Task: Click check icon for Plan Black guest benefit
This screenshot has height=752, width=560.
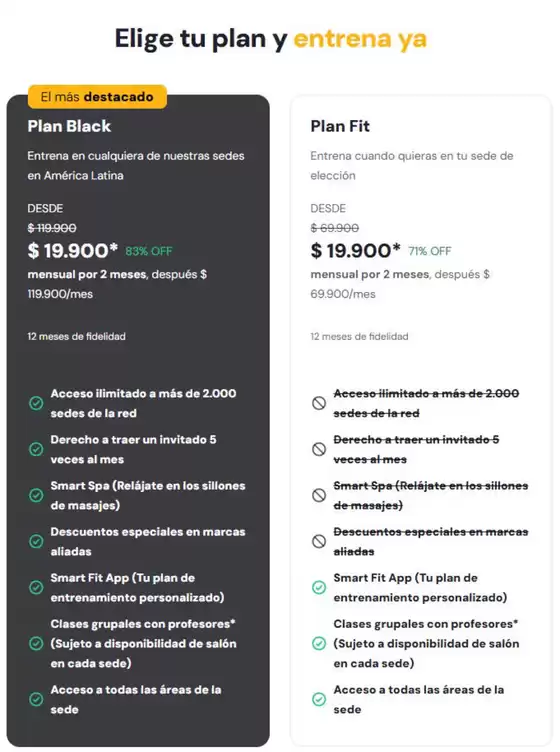Action: coord(36,449)
